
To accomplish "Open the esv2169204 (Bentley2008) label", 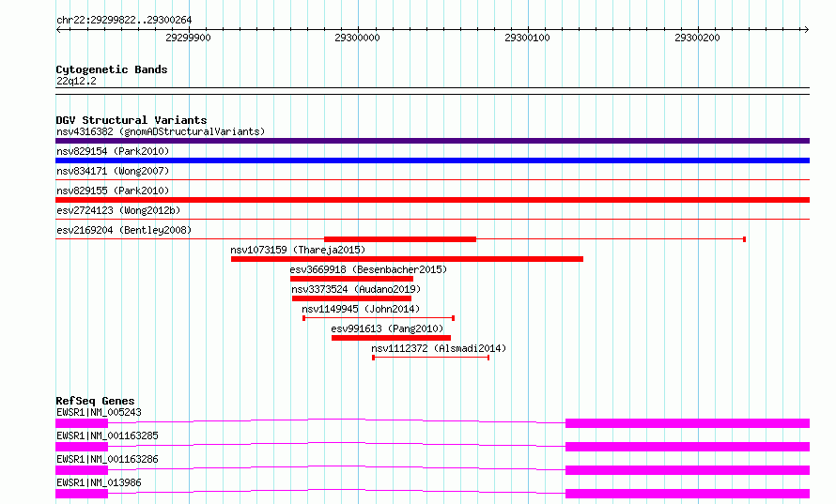I will pyautogui.click(x=124, y=230).
